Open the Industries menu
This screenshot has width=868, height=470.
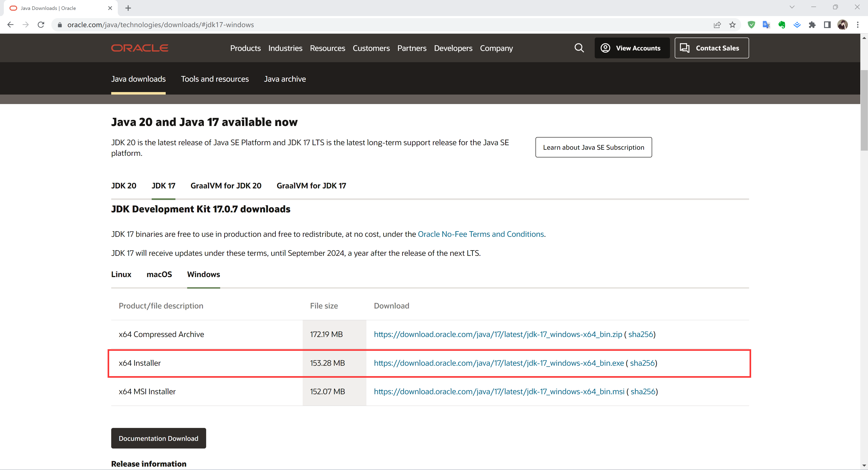coord(285,48)
